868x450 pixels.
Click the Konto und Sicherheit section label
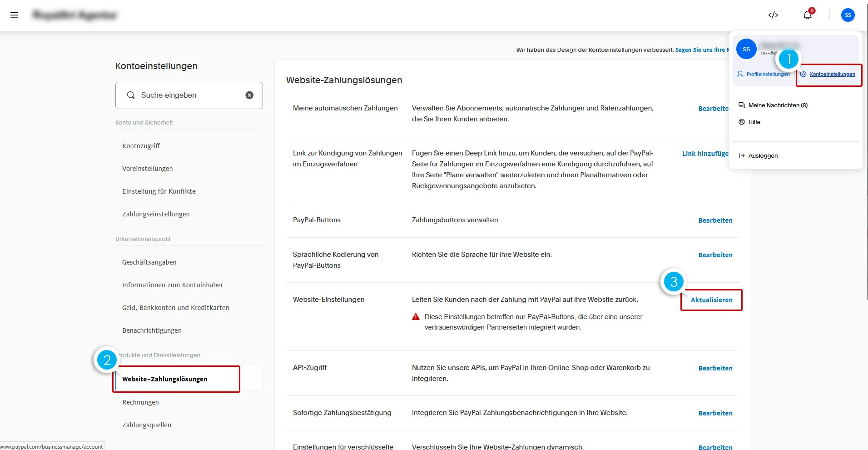pyautogui.click(x=144, y=122)
